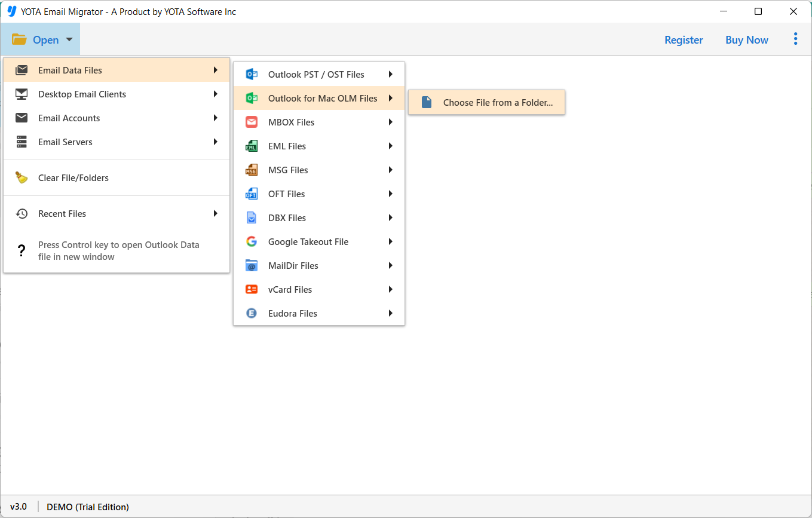This screenshot has height=518, width=812.
Task: Expand the Open dropdown arrow
Action: [x=69, y=40]
